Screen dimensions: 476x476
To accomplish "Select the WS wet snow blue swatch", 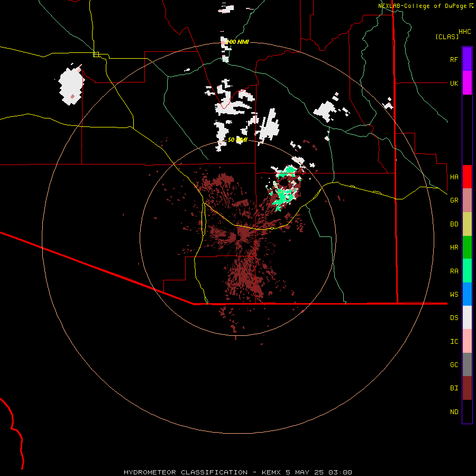I will (x=467, y=294).
